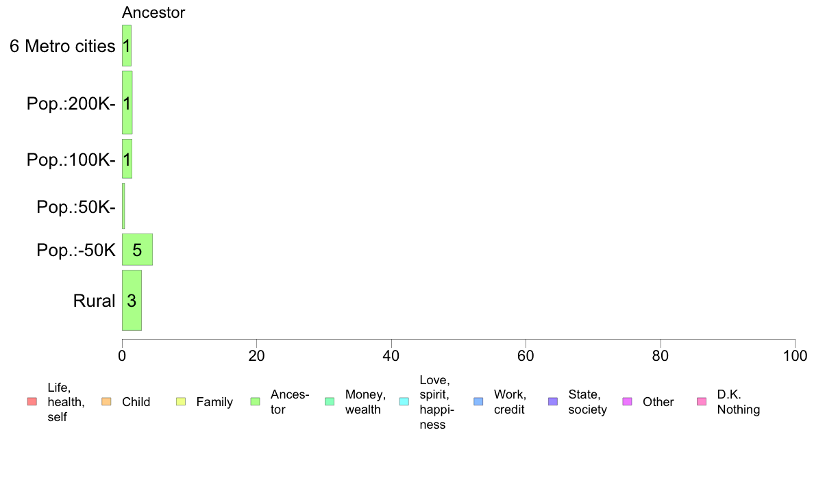This screenshot has width=814, height=504.
Task: Click the Ancestor chart title
Action: tap(153, 12)
